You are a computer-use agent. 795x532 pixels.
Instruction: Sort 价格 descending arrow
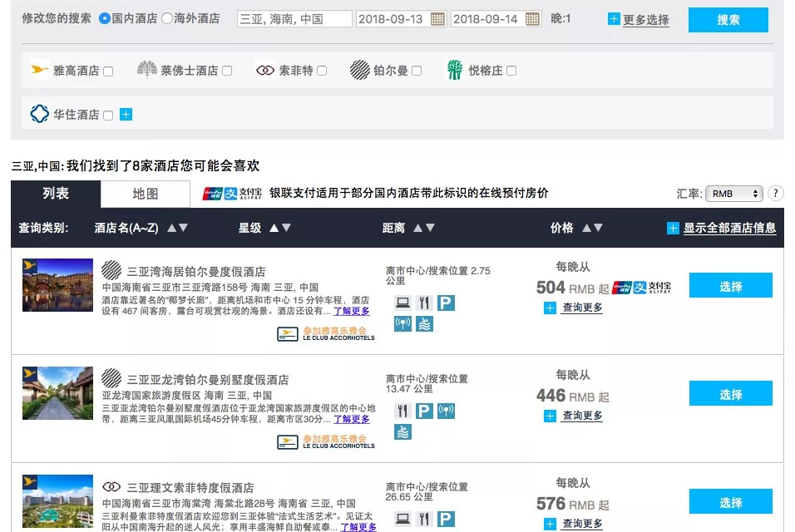pyautogui.click(x=598, y=228)
